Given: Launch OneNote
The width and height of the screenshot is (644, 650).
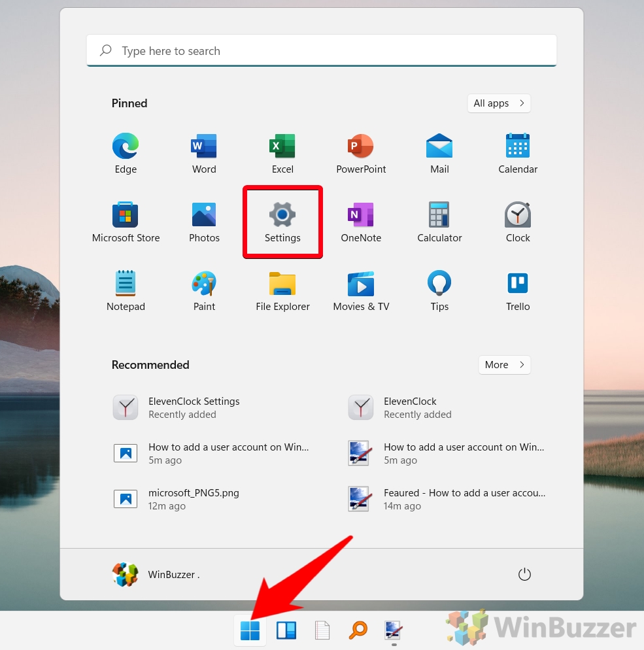Looking at the screenshot, I should [361, 222].
